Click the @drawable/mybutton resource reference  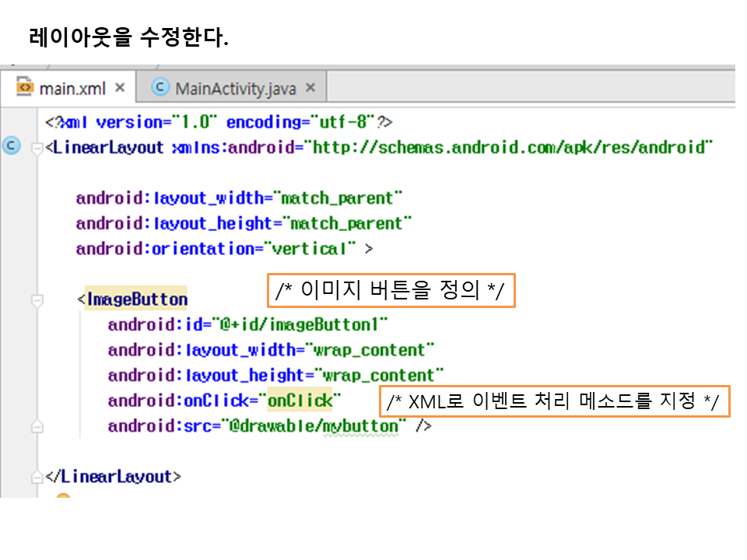314,426
